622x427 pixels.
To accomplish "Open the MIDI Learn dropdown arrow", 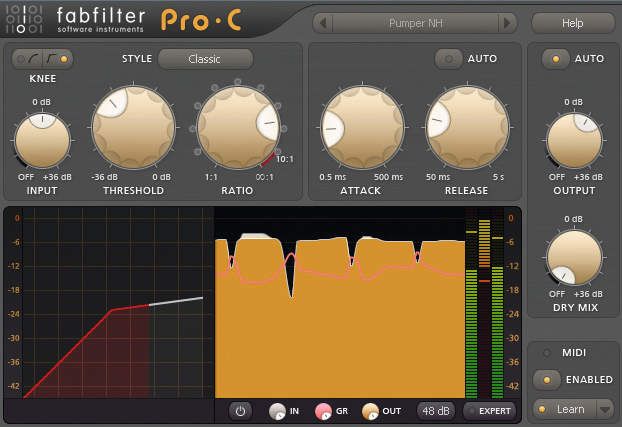I will (x=605, y=410).
